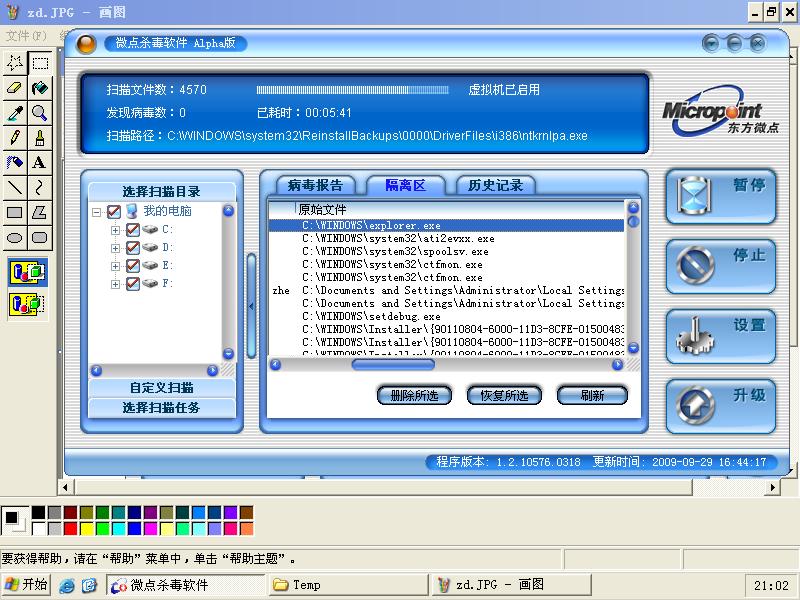Select the Brush tool in Paint
The image size is (800, 600).
coord(40,138)
